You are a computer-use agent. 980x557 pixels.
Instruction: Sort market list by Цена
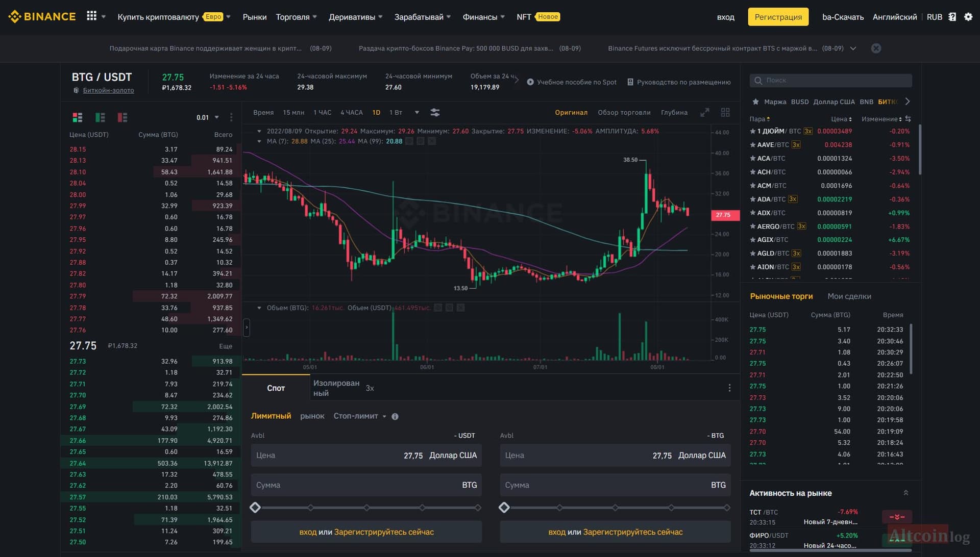tap(841, 119)
